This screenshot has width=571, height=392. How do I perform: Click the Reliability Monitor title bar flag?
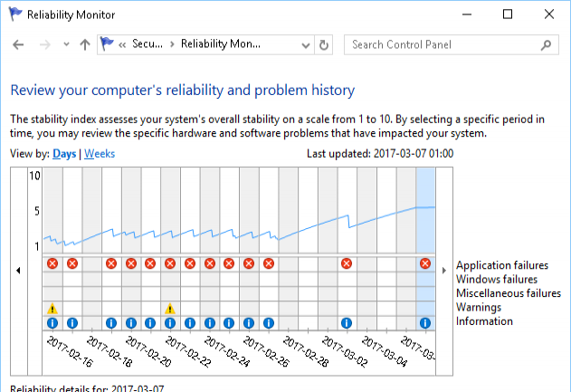tap(15, 14)
